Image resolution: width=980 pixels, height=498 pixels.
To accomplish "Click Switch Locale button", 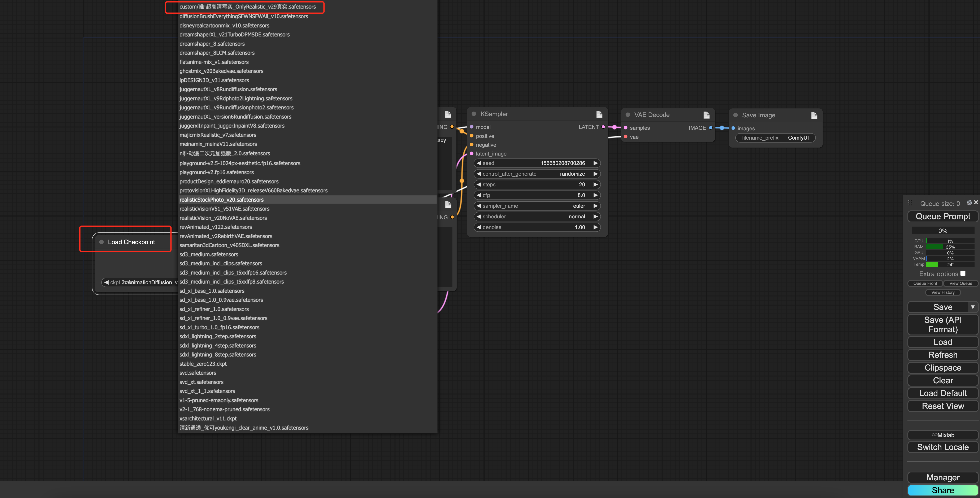I will coord(943,447).
